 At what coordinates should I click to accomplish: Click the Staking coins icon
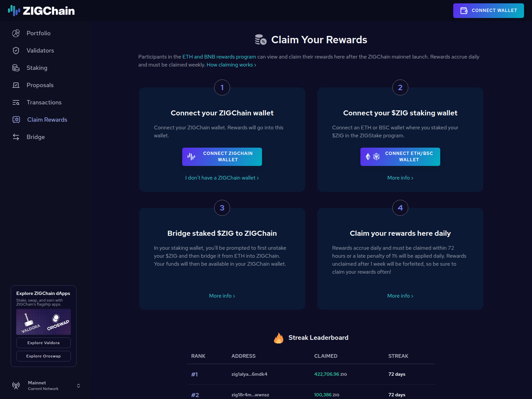[x=16, y=67]
